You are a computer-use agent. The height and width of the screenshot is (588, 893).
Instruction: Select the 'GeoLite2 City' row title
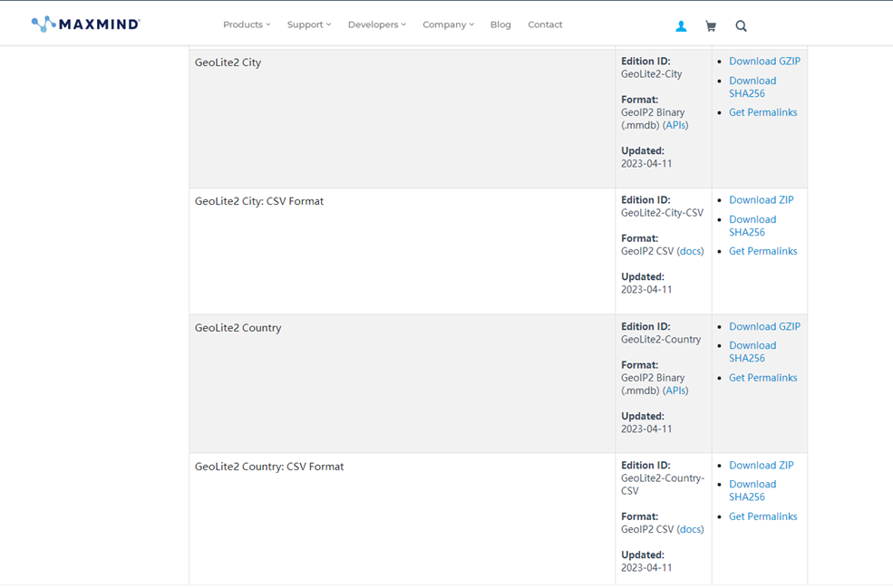pos(228,63)
